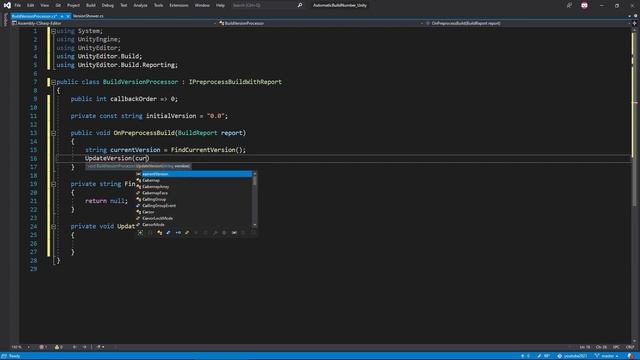
Task: Open the Help menu
Action: 220,5
